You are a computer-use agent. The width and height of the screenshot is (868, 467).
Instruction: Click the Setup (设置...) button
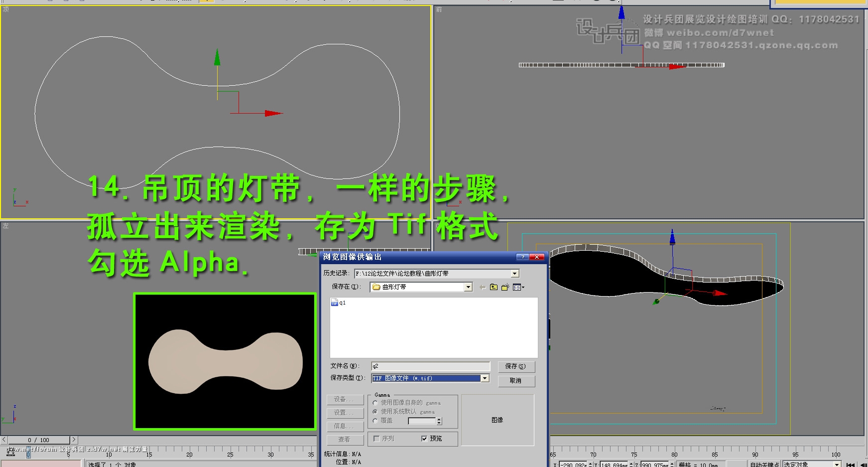pos(345,413)
